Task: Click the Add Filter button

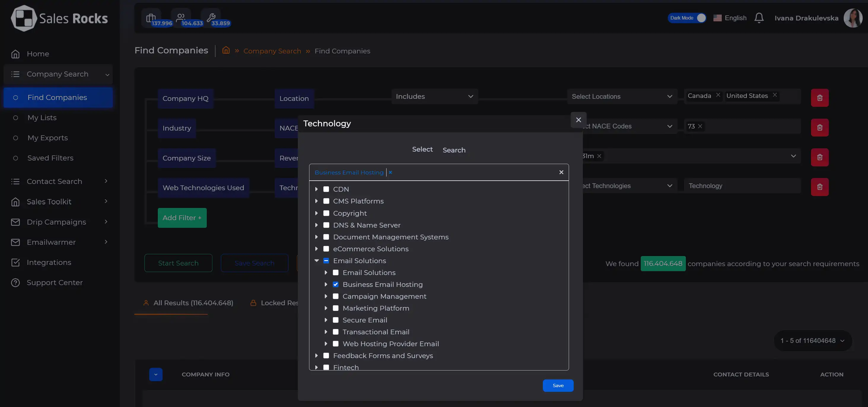Action: tap(182, 218)
